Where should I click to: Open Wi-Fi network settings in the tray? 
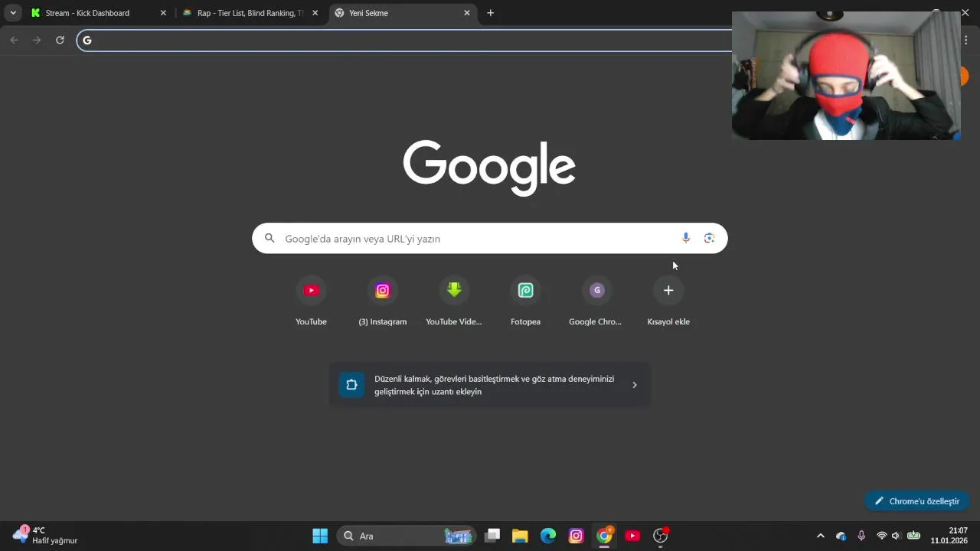click(882, 536)
